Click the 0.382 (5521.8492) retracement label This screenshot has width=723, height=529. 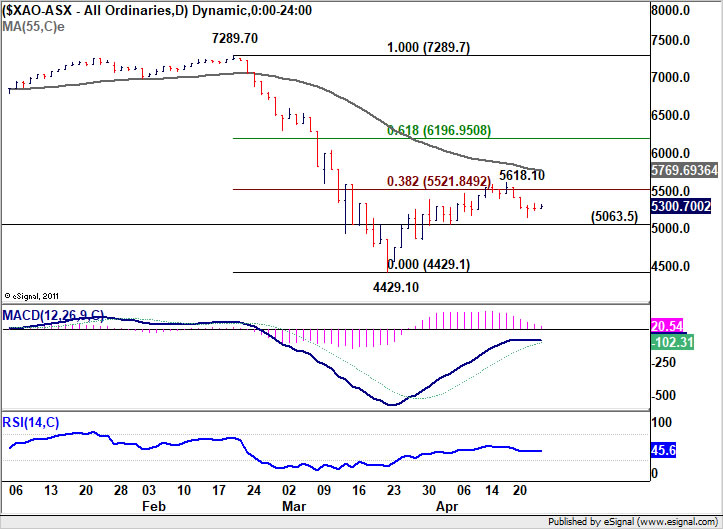click(439, 181)
